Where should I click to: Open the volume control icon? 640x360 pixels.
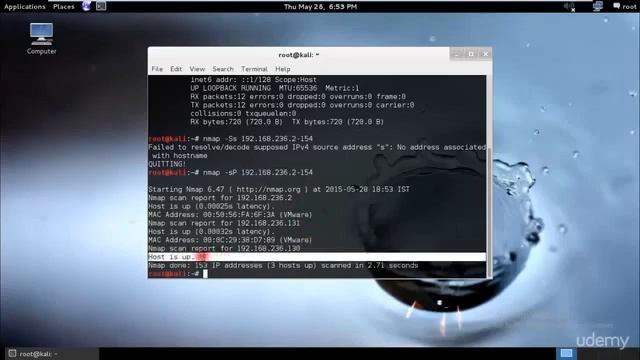(x=569, y=6)
